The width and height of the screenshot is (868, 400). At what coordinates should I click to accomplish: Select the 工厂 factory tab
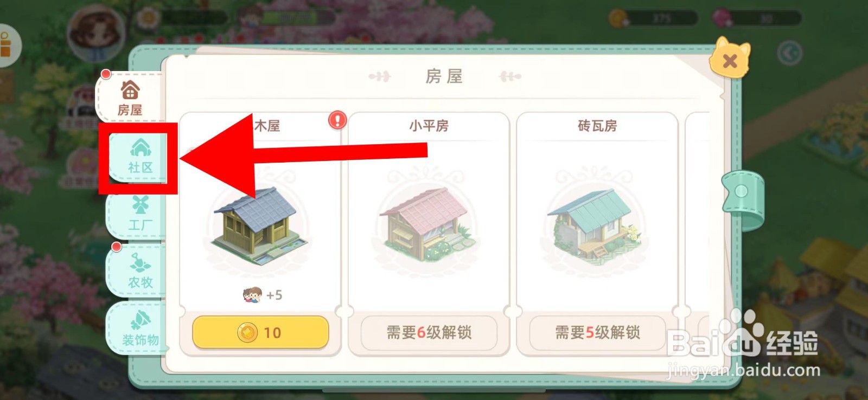140,214
